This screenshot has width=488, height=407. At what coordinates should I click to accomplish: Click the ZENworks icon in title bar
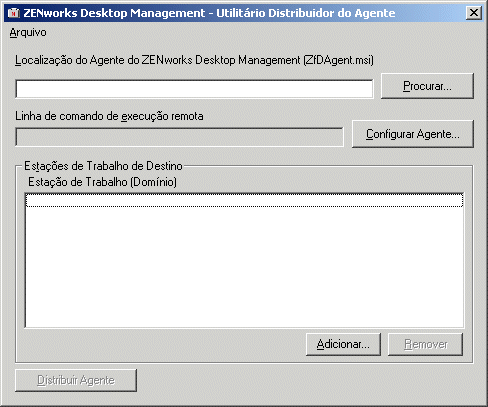[x=14, y=13]
